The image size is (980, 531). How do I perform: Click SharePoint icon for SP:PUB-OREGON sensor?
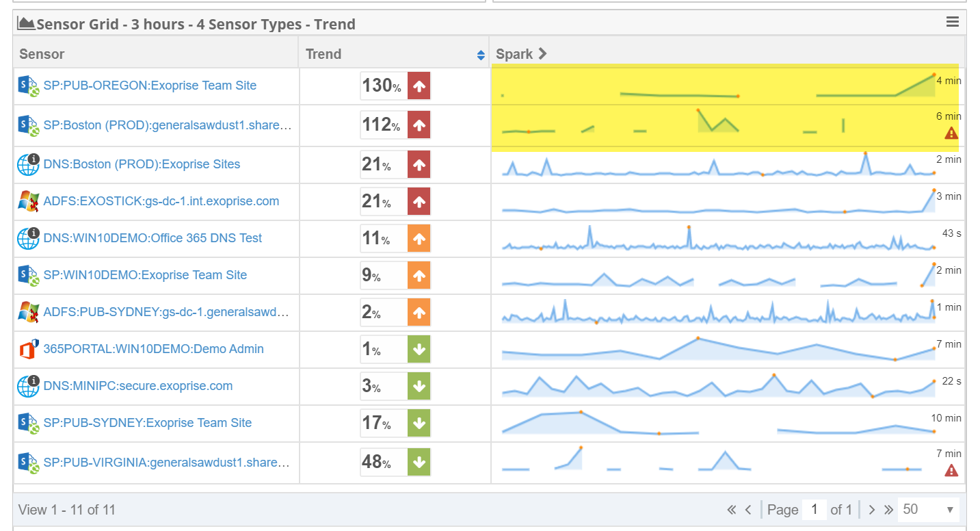click(x=28, y=86)
